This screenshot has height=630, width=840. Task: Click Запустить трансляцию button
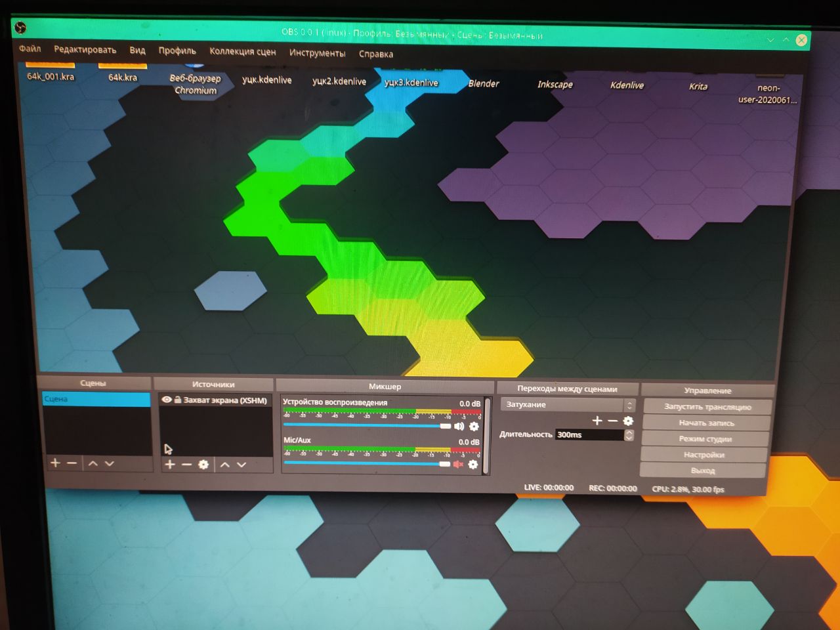pyautogui.click(x=707, y=407)
